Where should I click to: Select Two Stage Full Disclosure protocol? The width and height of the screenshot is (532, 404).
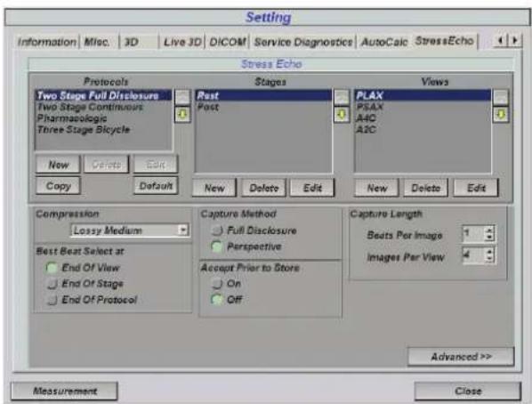tap(103, 95)
